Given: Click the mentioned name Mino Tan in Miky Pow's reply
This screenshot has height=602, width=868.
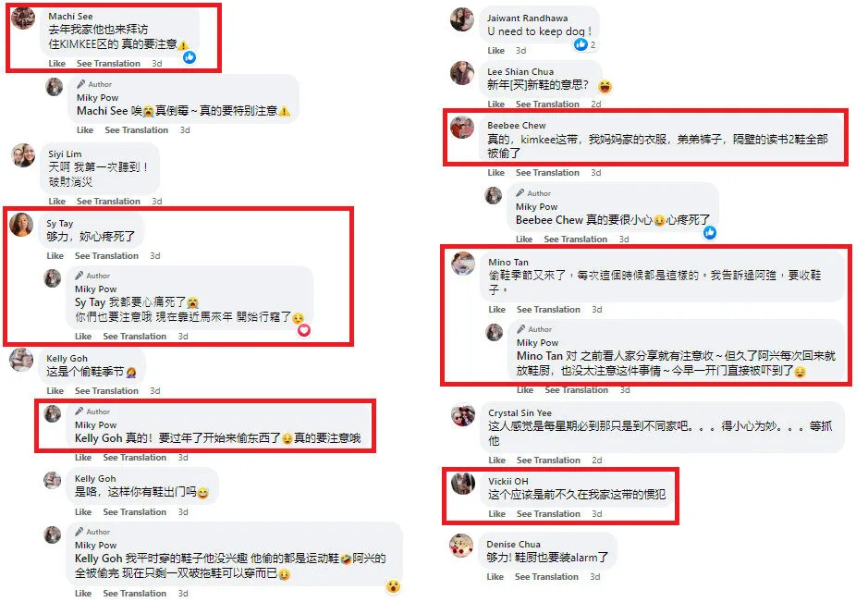Looking at the screenshot, I should 539,356.
